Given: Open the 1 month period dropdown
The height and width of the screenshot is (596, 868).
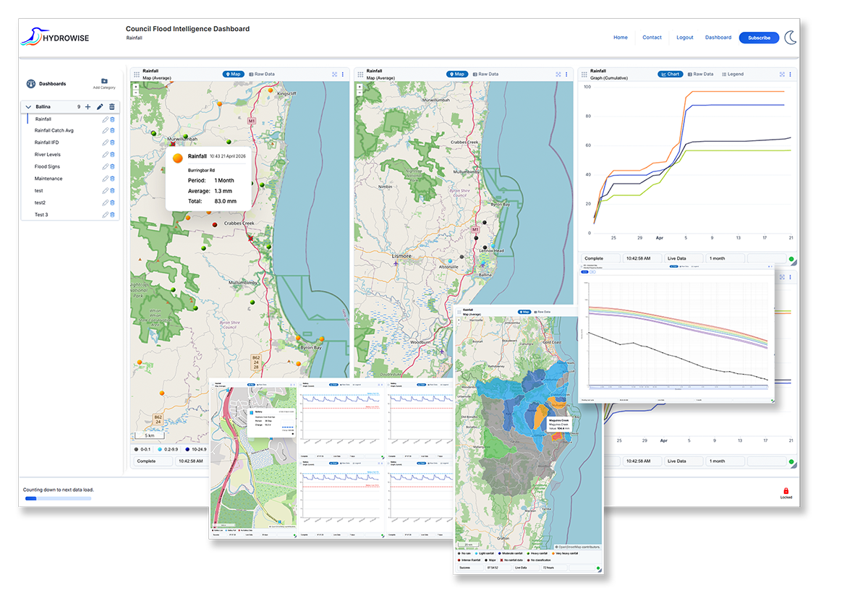Looking at the screenshot, I should (717, 257).
